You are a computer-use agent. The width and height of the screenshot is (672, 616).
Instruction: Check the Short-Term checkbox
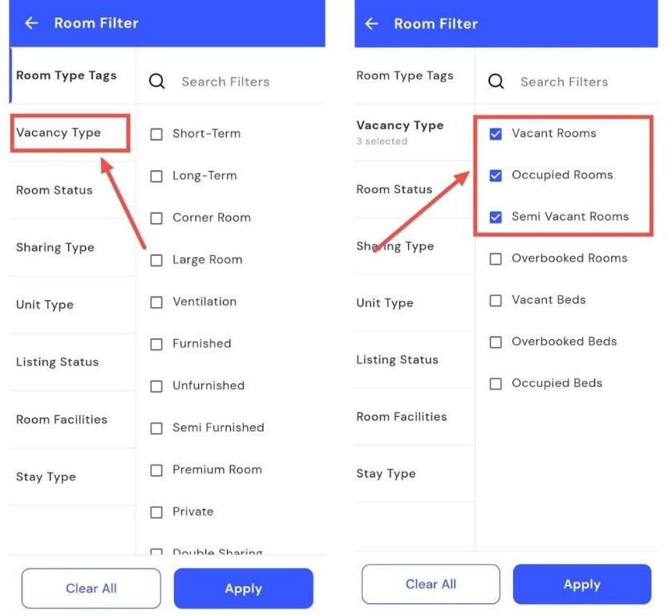tap(156, 134)
